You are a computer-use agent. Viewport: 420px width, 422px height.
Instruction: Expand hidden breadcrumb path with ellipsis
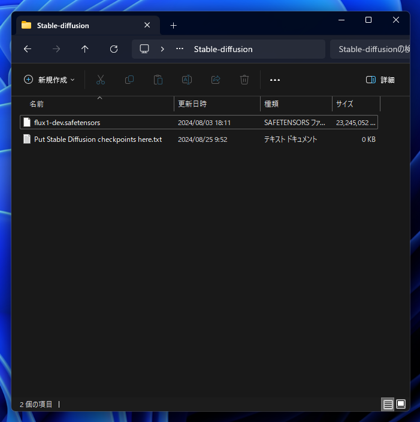coord(180,49)
